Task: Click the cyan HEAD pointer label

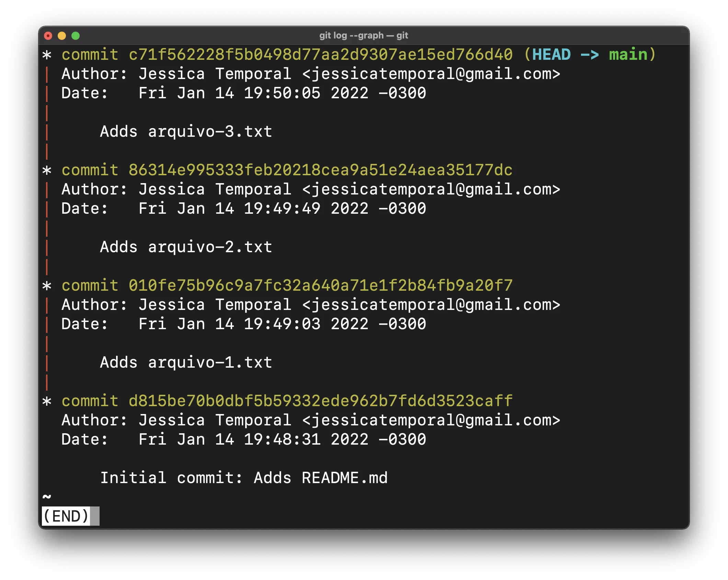Action: (551, 55)
